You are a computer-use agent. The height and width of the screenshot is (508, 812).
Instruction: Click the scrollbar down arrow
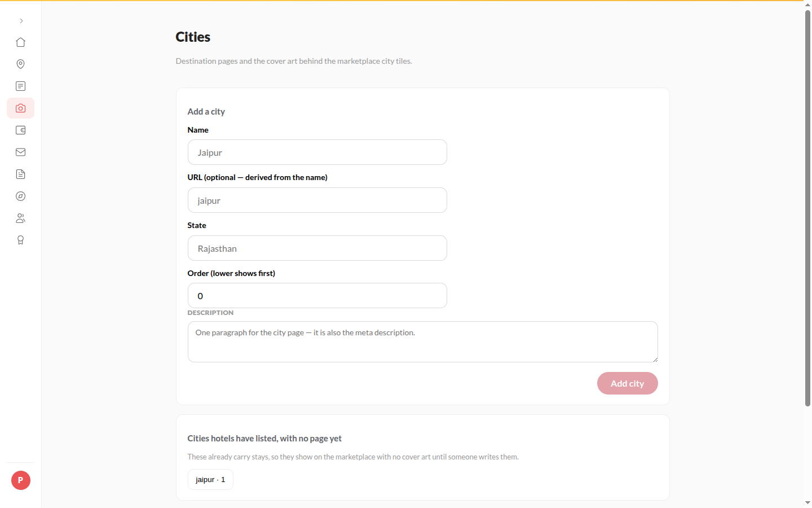pos(807,502)
